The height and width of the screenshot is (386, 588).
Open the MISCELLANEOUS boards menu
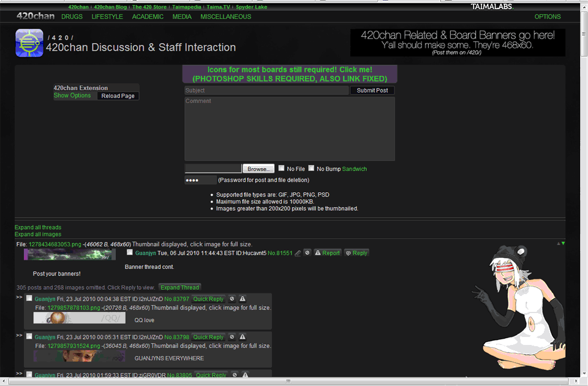[226, 17]
